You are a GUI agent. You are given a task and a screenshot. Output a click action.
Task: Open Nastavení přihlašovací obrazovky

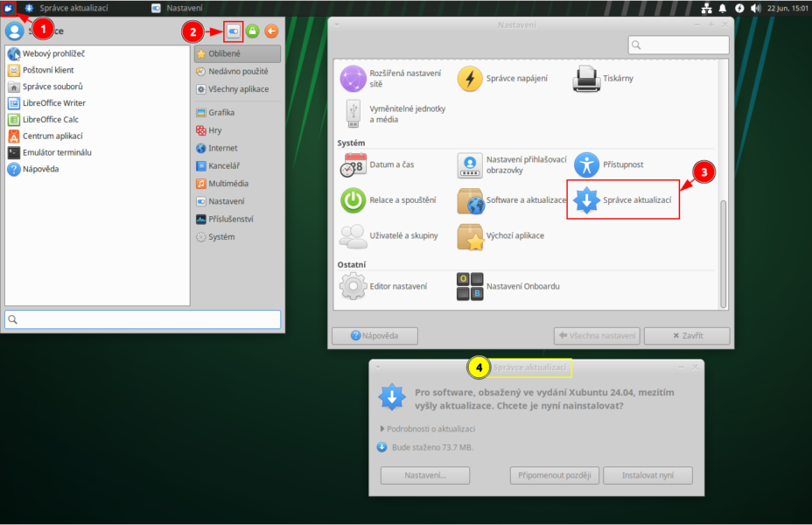512,164
